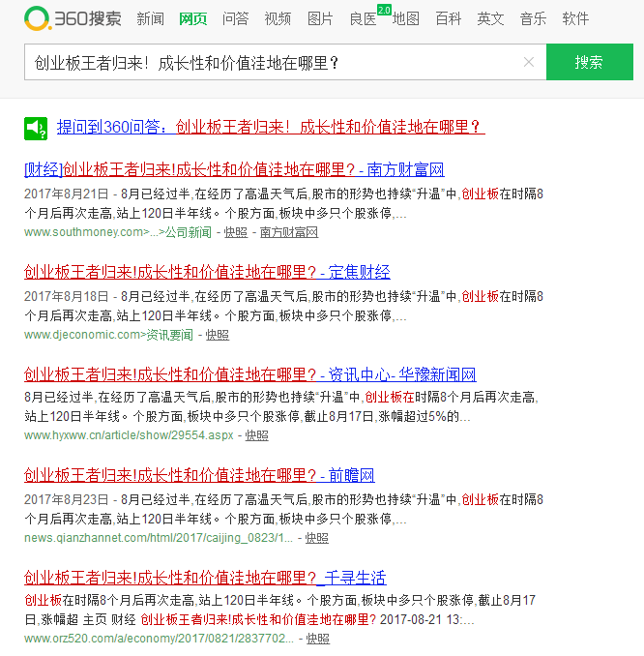Open 快照 for hyxww.cn result
Image resolution: width=644 pixels, height=656 pixels.
(x=257, y=435)
